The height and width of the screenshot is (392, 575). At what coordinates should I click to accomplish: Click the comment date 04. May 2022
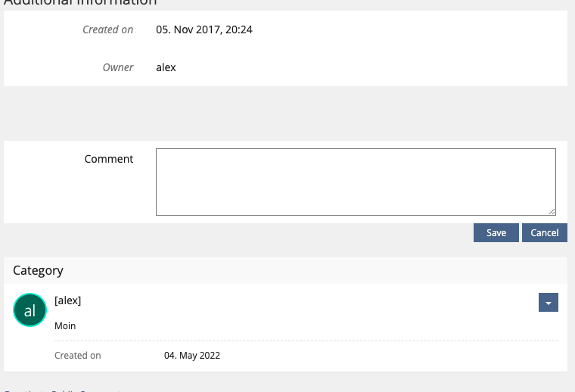(x=192, y=355)
